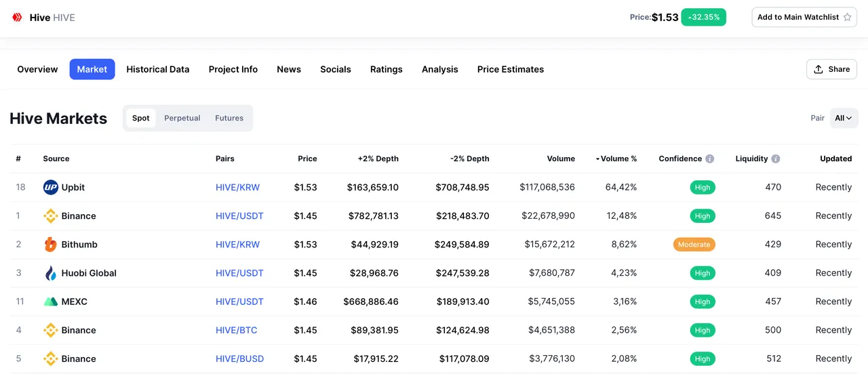This screenshot has width=868, height=374.
Task: Open the Bithumb HIVE/KRW pair link
Action: tap(237, 245)
